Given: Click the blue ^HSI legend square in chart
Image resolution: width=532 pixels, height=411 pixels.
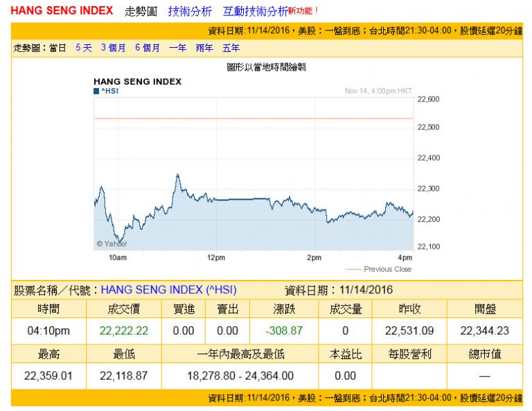Looking at the screenshot, I should click(x=96, y=91).
